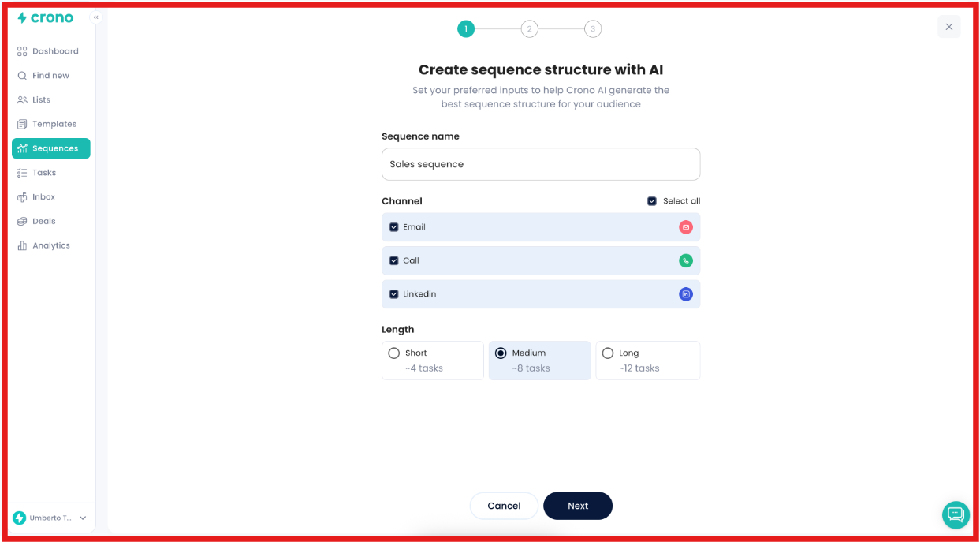Click the green Call phone icon
This screenshot has width=980, height=542.
point(685,260)
